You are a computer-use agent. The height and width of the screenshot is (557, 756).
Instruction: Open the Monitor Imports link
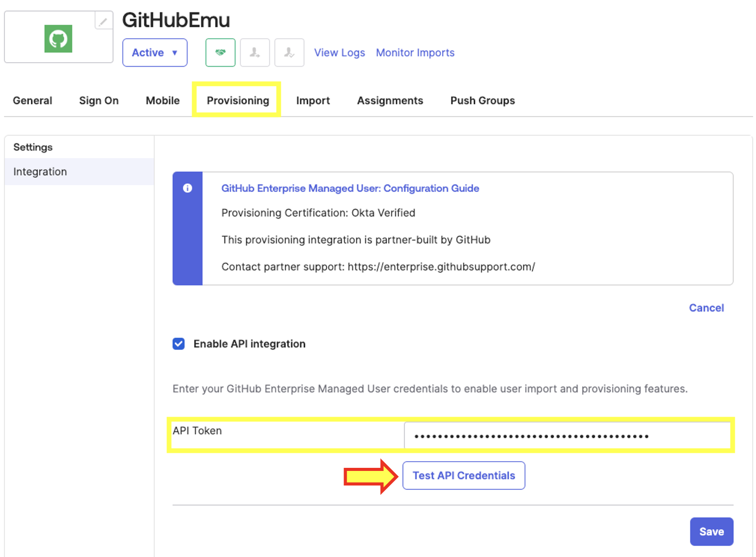click(415, 53)
